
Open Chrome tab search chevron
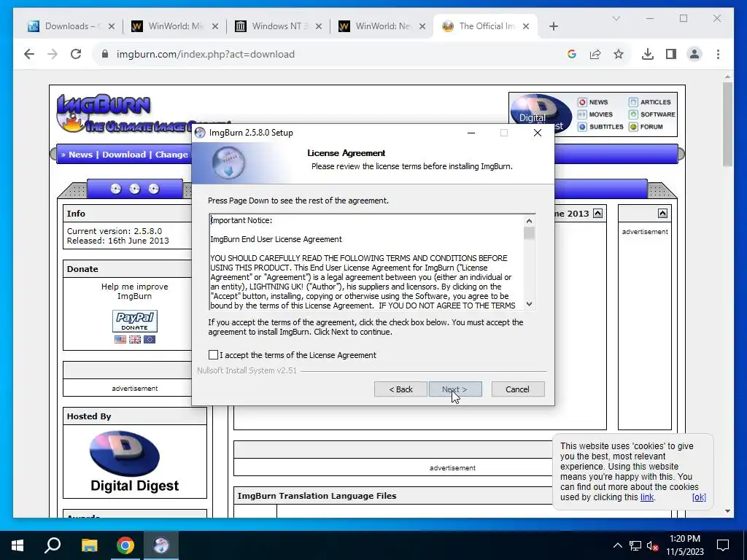click(x=616, y=18)
